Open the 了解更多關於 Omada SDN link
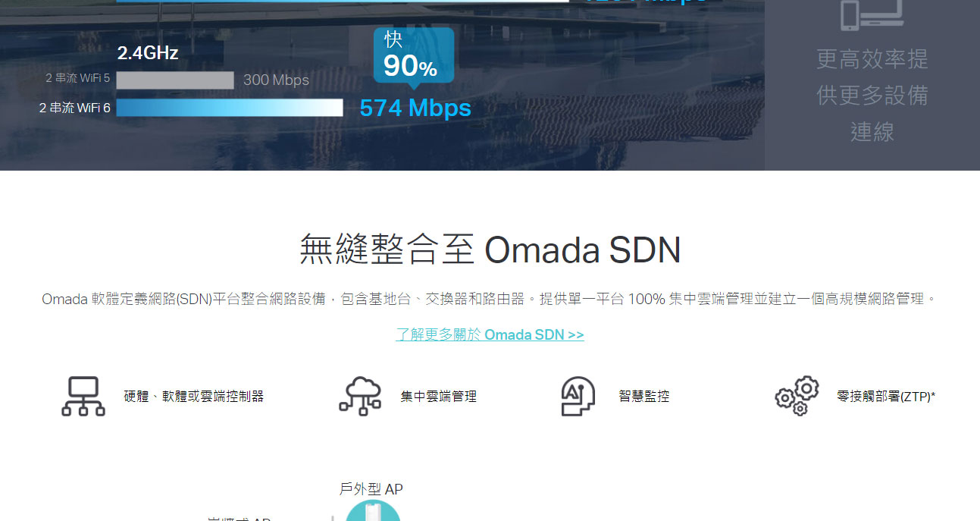 tap(490, 334)
